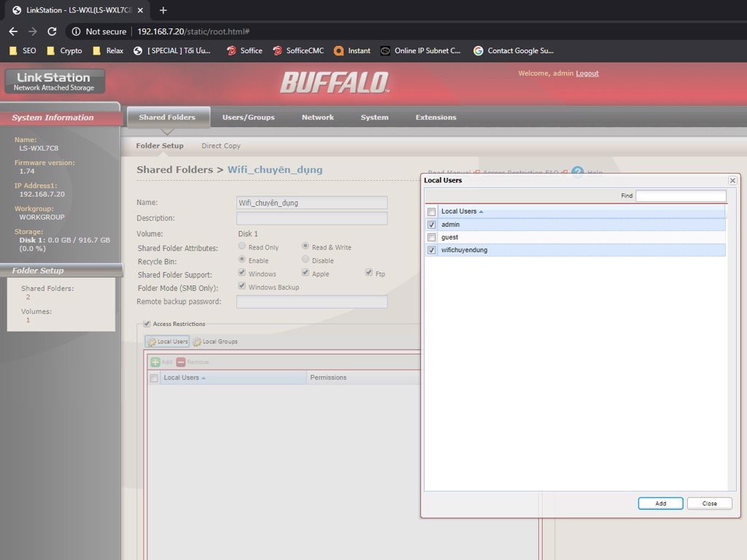747x560 pixels.
Task: Click the Not secure site info icon
Action: tap(76, 31)
